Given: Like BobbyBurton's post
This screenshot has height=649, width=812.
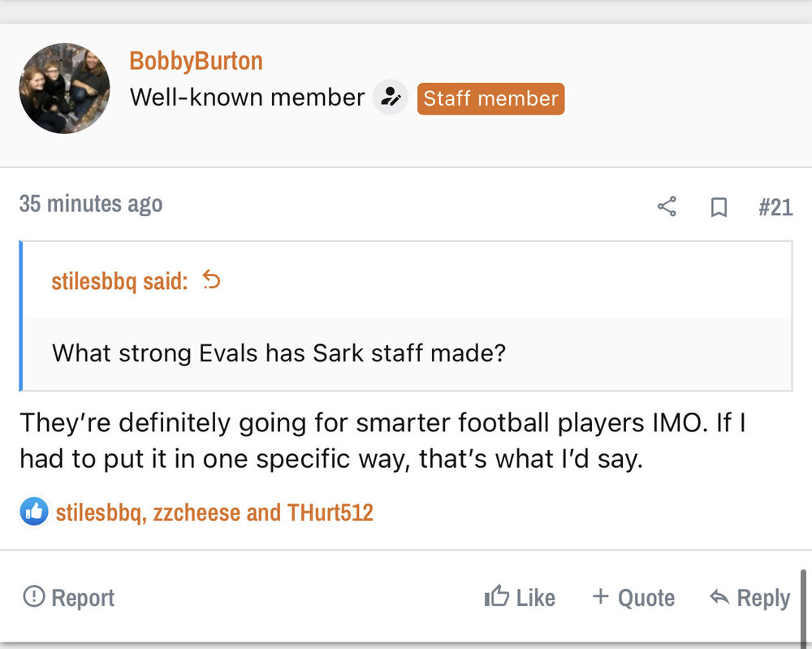Looking at the screenshot, I should coord(520,598).
